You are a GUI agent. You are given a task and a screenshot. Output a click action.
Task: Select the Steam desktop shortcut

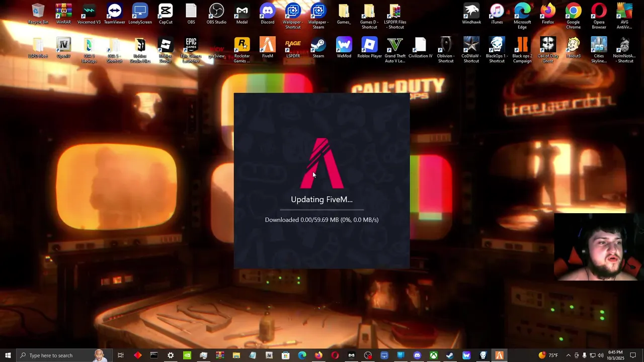318,48
